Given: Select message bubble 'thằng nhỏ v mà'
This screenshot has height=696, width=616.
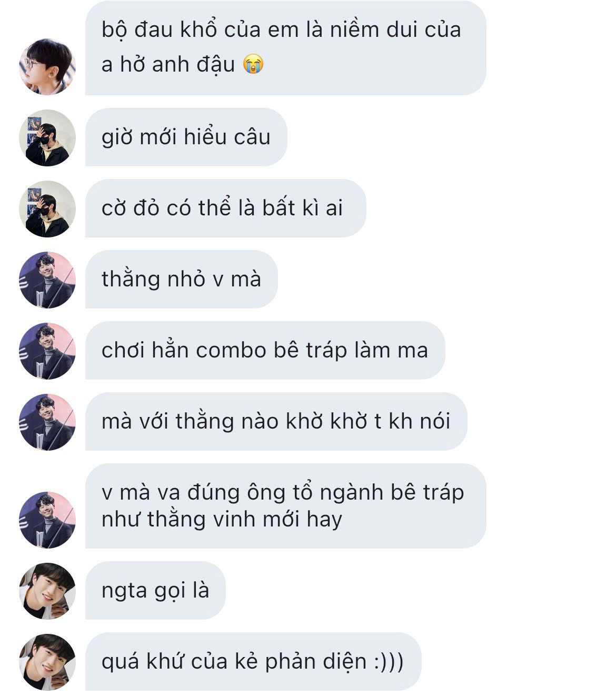Looking at the screenshot, I should pyautogui.click(x=181, y=280).
